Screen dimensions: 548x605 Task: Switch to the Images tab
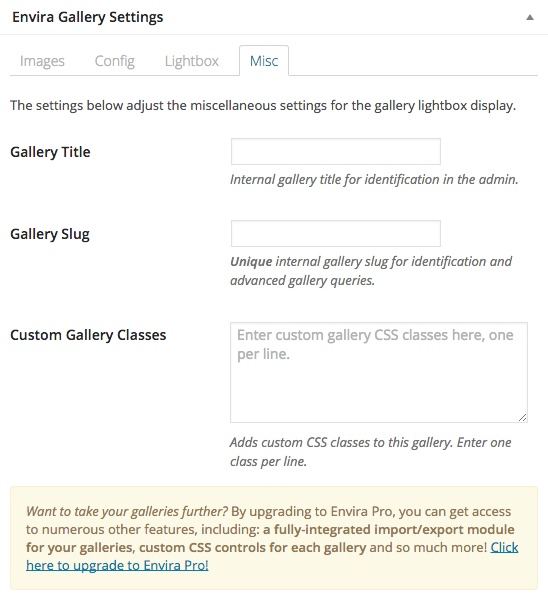[42, 61]
